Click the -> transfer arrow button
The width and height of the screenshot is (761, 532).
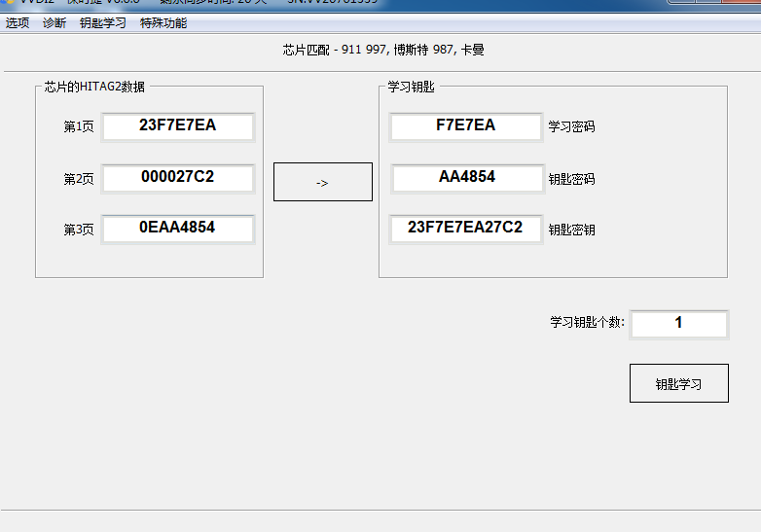[322, 182]
